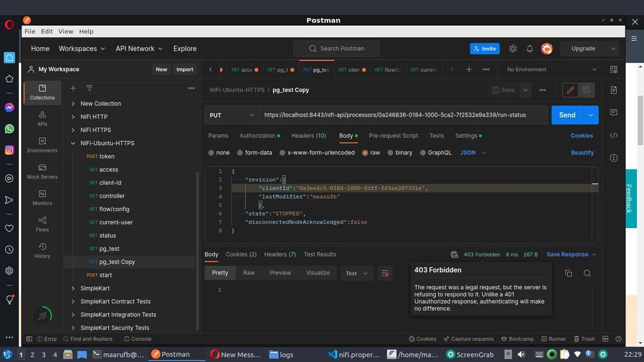Select the 'none' body type radio
This screenshot has height=362, width=644.
click(x=211, y=153)
